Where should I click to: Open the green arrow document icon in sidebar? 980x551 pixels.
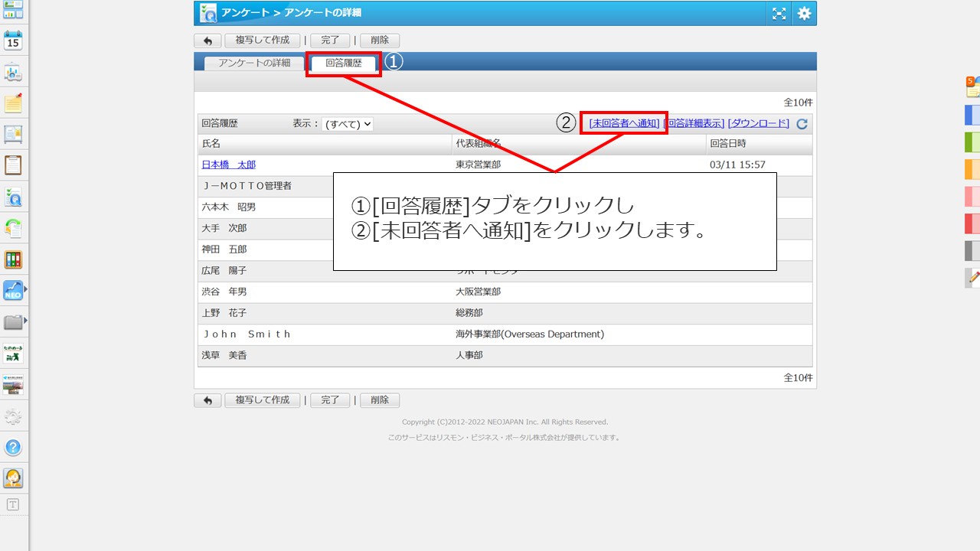click(13, 228)
